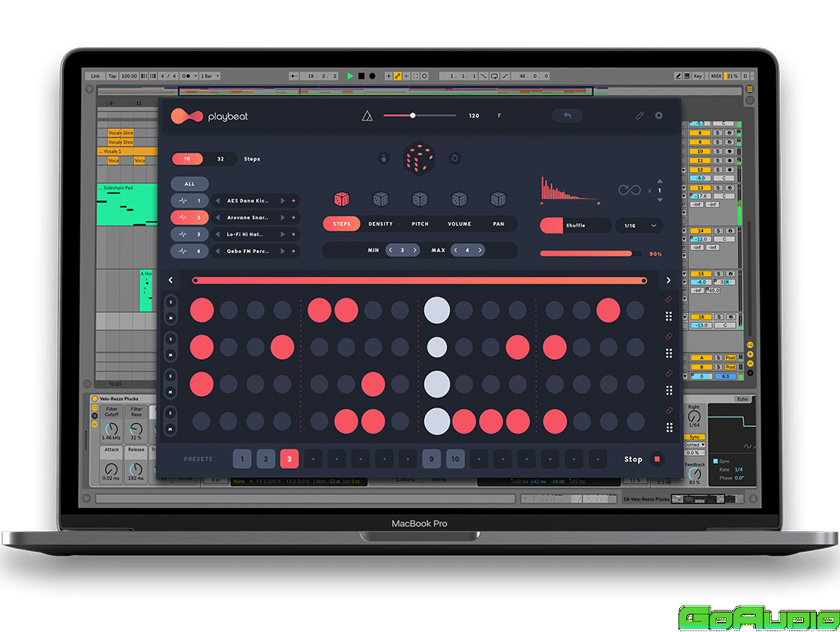The height and width of the screenshot is (632, 840).
Task: Load preset number 9
Action: (x=431, y=459)
